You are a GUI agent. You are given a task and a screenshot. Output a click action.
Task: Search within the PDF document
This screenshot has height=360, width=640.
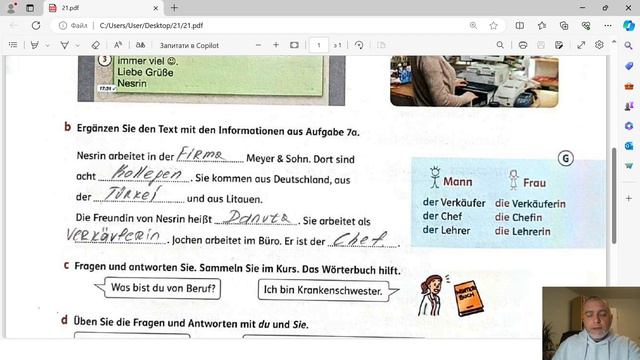click(x=500, y=45)
